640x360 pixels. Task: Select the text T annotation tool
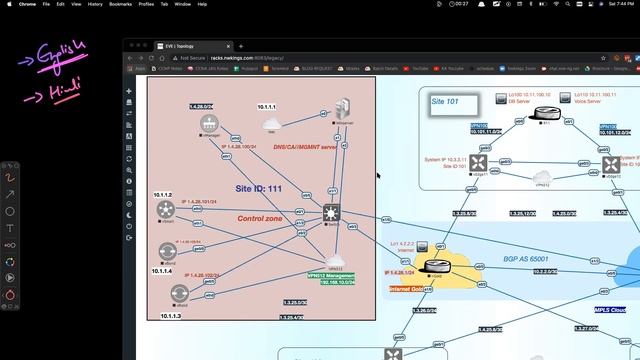10,228
